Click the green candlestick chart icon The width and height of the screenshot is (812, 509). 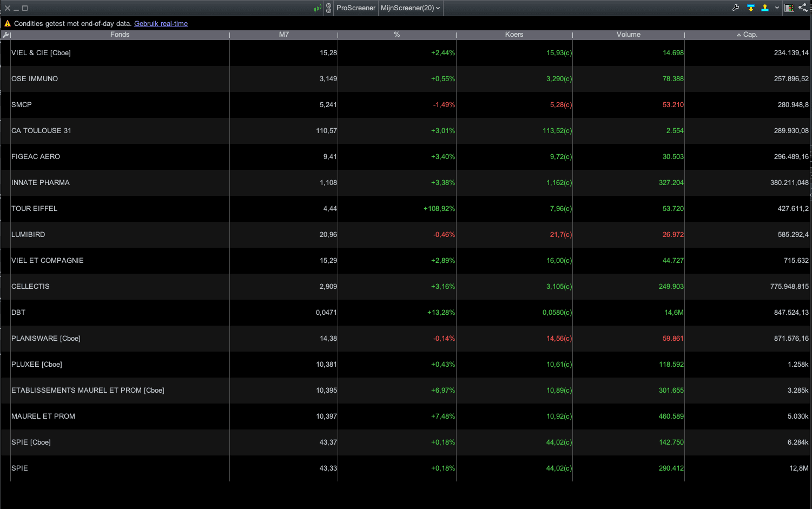[x=318, y=8]
